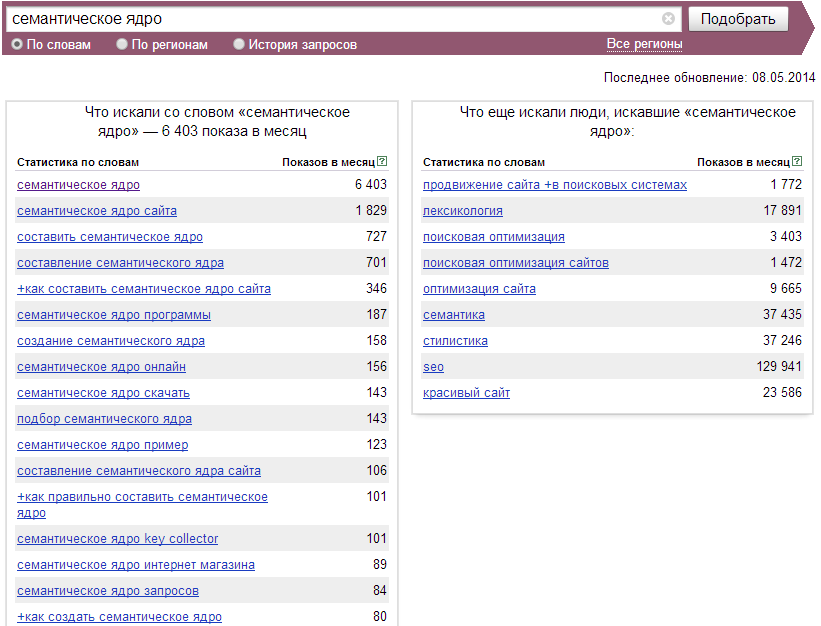Open the 'Все регионы' region selector
This screenshot has width=821, height=626.
pos(644,44)
